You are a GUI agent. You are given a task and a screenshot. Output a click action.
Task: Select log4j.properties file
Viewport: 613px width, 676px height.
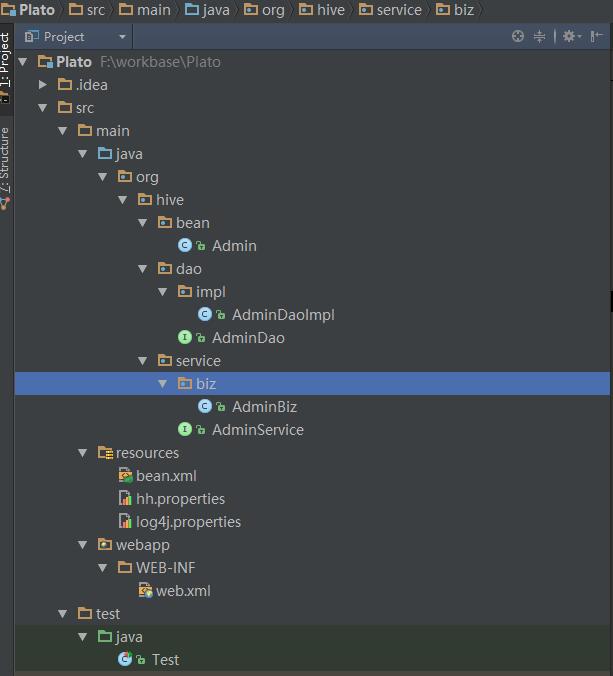(188, 522)
